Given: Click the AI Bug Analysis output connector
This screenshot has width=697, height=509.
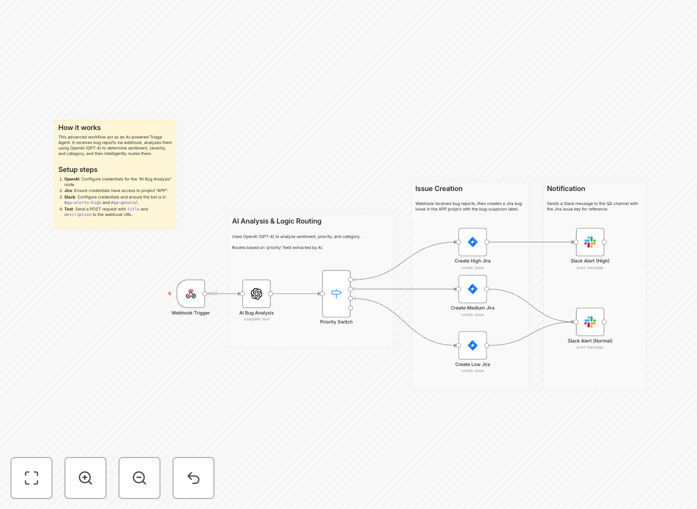Looking at the screenshot, I should pyautogui.click(x=271, y=293).
